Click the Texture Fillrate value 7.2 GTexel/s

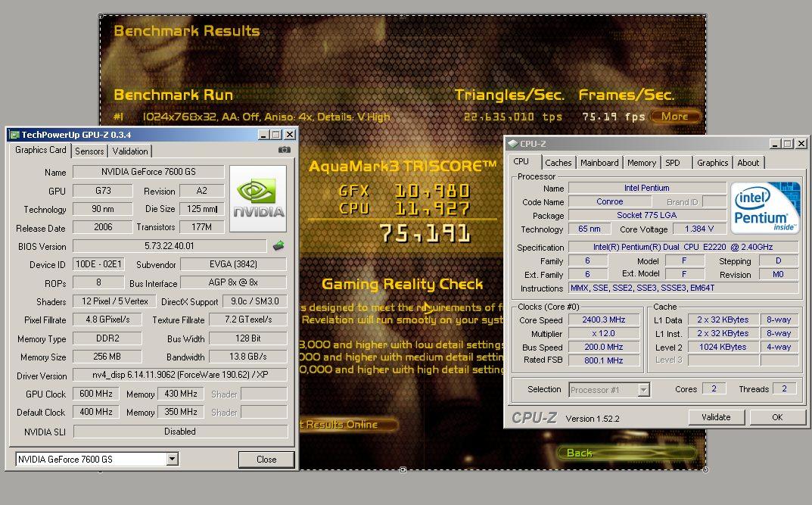248,320
